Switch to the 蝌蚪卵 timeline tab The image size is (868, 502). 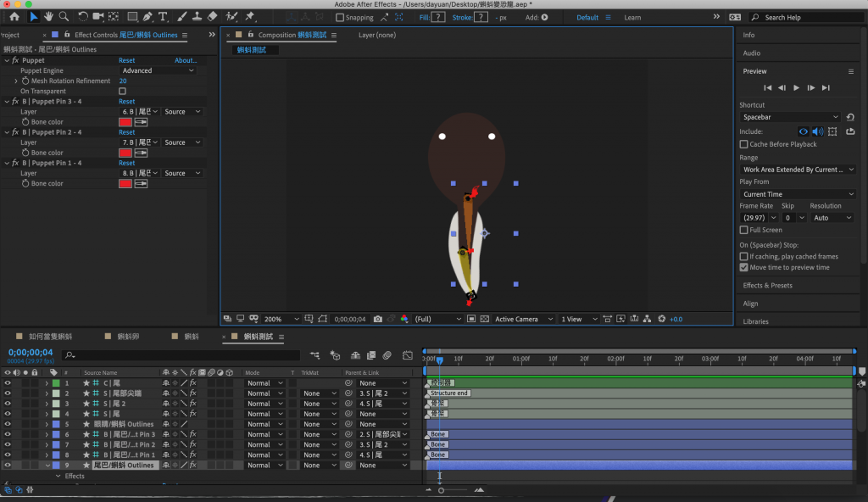(129, 337)
